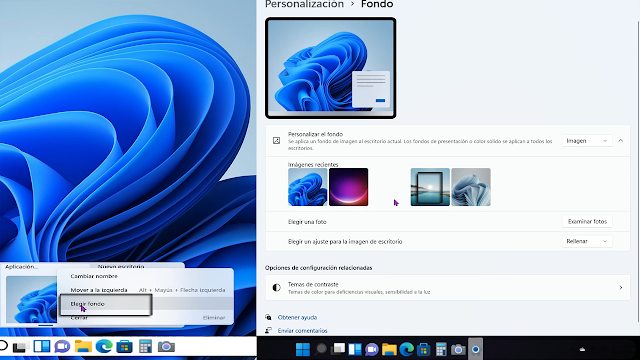Image resolution: width=640 pixels, height=360 pixels.
Task: Open the Temas de contraste settings row
Action: (x=448, y=288)
